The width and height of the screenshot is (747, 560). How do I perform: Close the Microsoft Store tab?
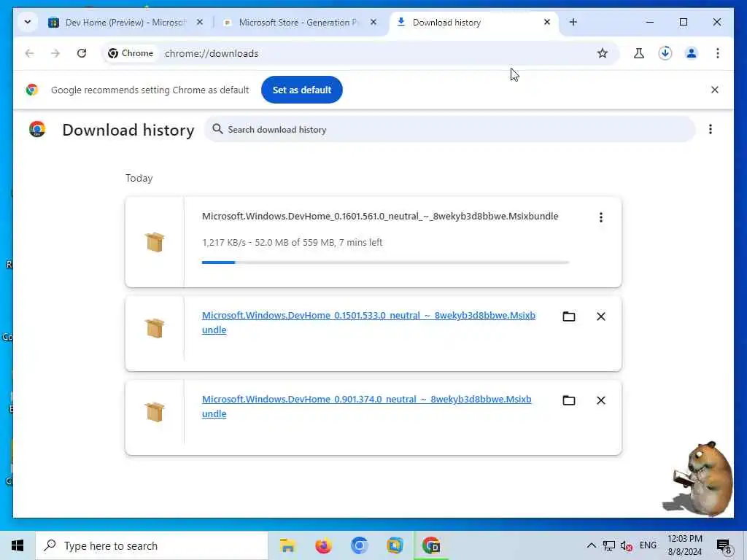[x=373, y=22]
